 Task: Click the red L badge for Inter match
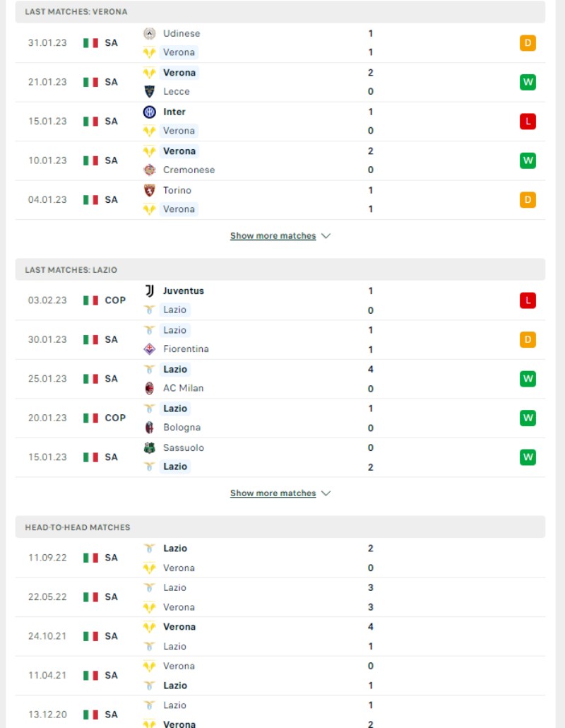pos(528,121)
